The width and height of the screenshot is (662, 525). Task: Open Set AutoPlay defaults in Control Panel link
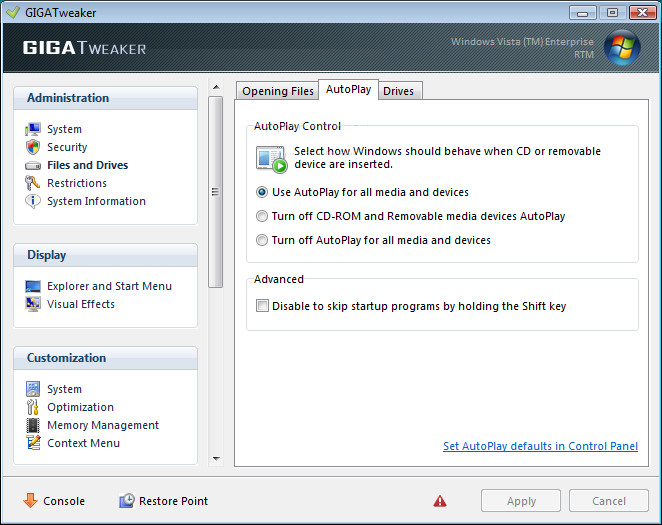pos(540,446)
